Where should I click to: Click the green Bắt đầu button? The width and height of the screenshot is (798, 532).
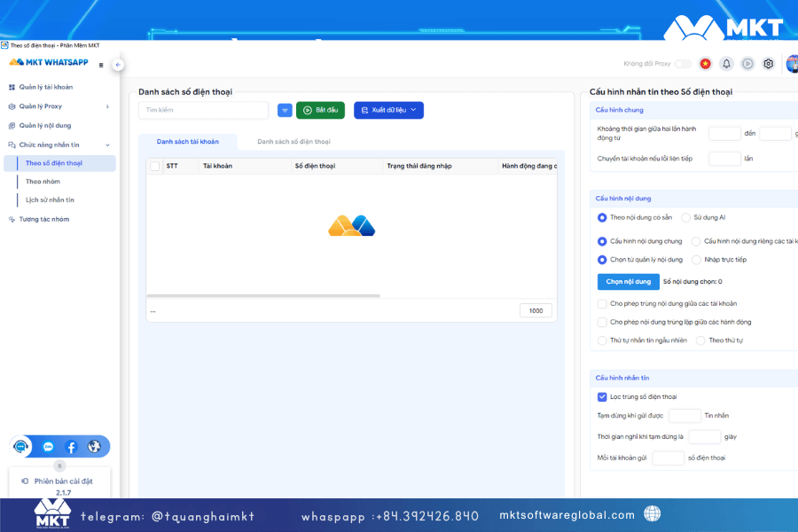point(320,110)
